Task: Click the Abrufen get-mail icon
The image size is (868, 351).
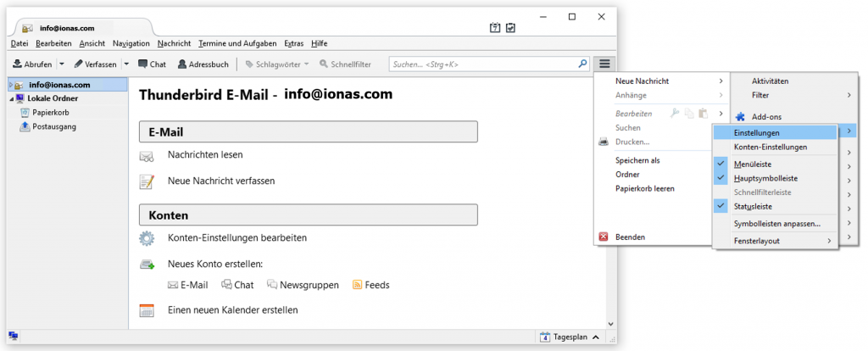Action: point(18,64)
